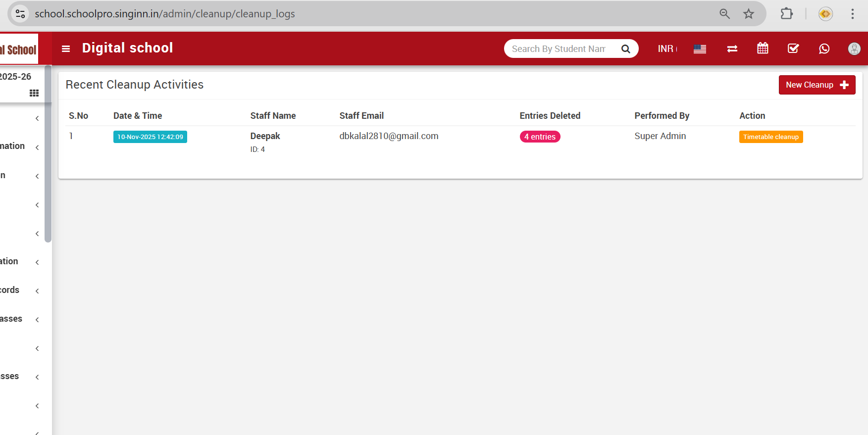The height and width of the screenshot is (435, 868).
Task: Expand the first sidebar menu chevron
Action: coord(37,118)
